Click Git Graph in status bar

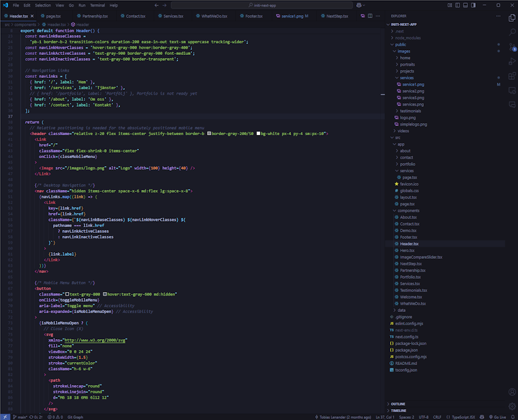[x=75, y=417]
